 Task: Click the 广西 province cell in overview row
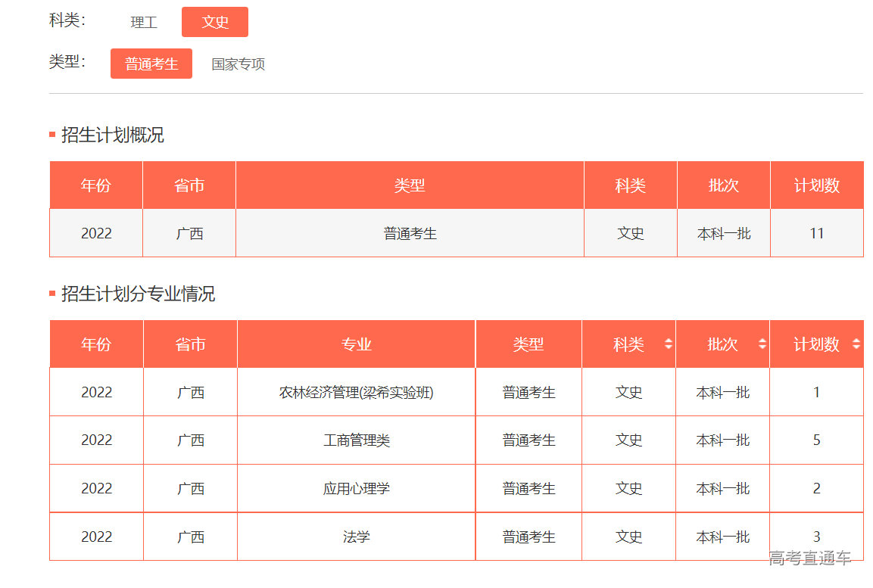[x=189, y=233]
